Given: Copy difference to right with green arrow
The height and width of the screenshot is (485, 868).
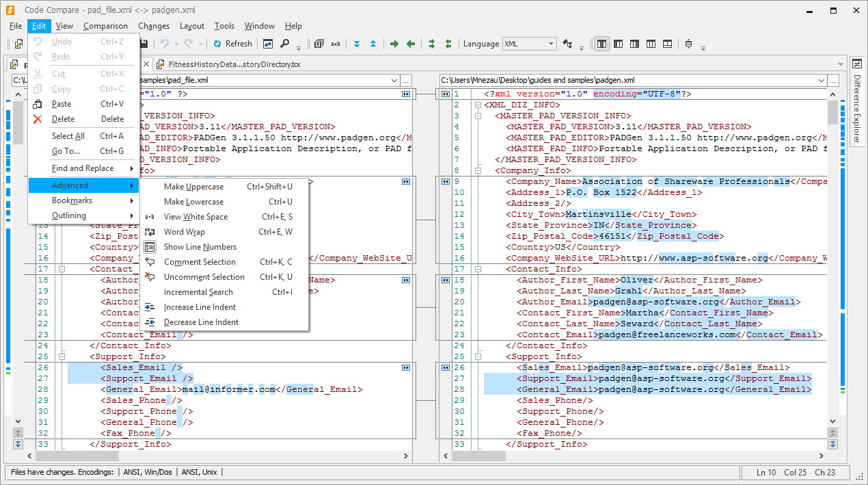Looking at the screenshot, I should point(394,44).
